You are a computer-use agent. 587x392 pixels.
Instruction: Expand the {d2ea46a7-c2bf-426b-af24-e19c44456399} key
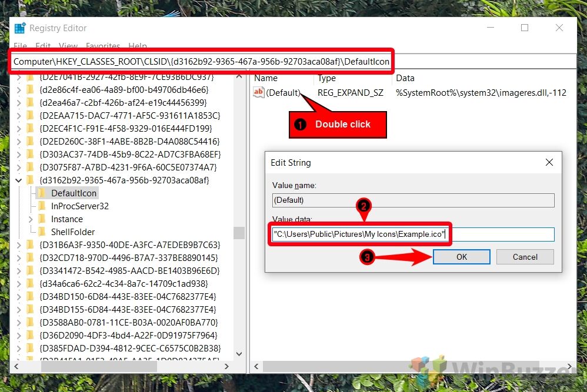[x=19, y=103]
